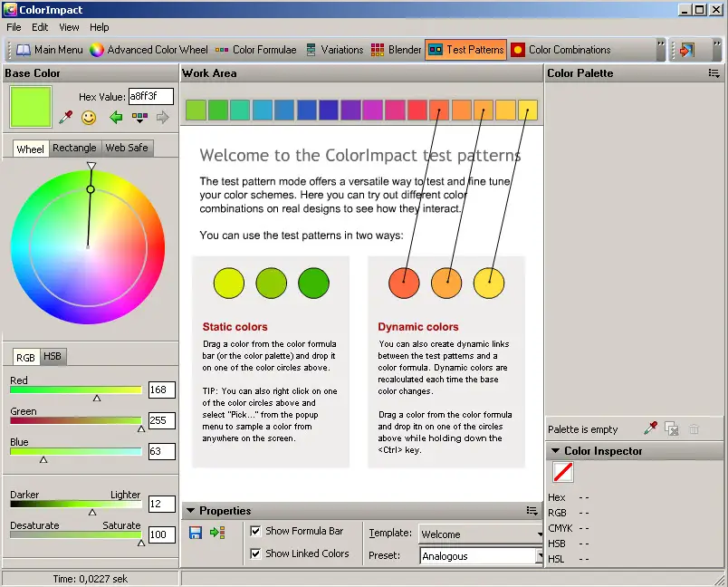Select the first green formula bar swatch
This screenshot has width=728, height=587.
pos(196,111)
